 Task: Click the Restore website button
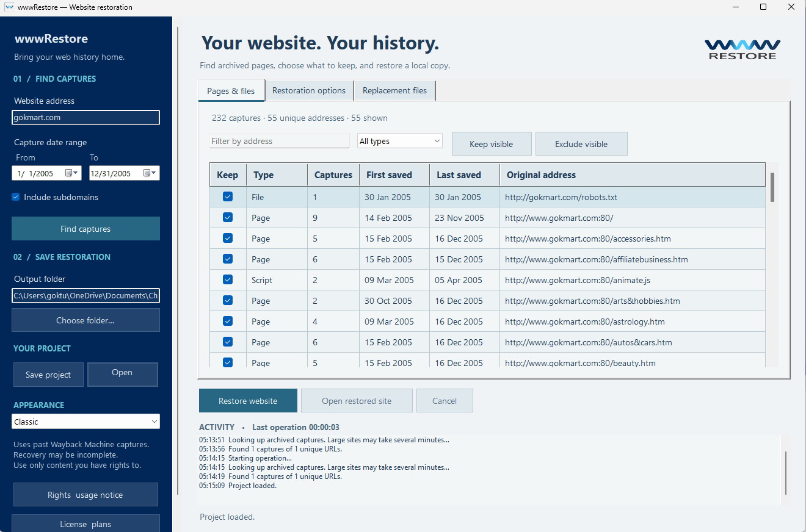pos(248,401)
